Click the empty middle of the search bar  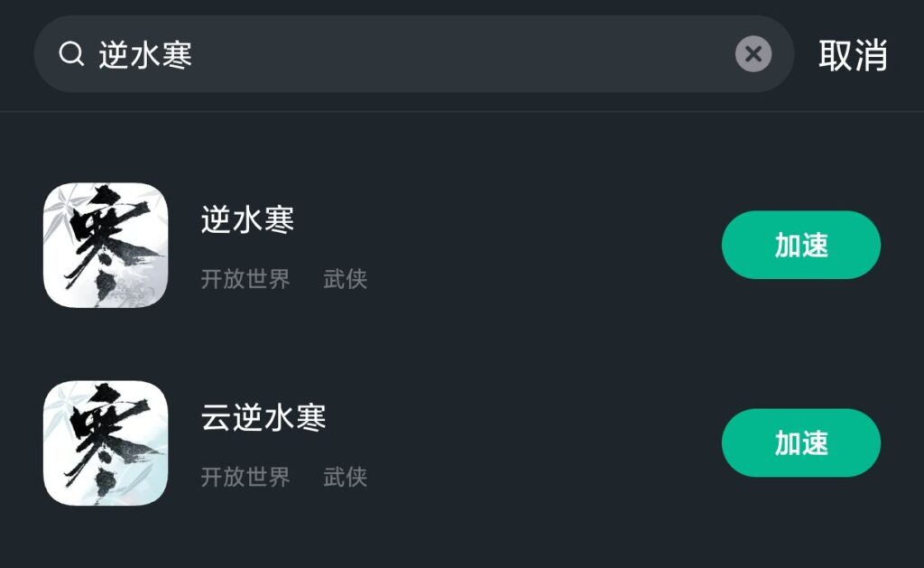(x=451, y=54)
